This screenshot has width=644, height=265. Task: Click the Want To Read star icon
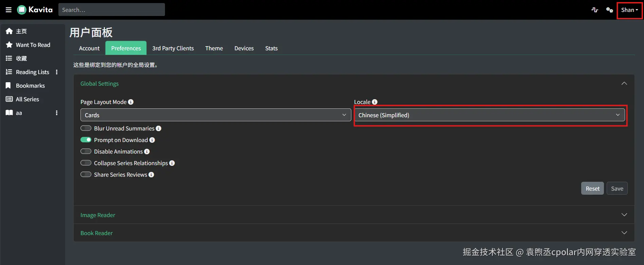click(x=9, y=45)
